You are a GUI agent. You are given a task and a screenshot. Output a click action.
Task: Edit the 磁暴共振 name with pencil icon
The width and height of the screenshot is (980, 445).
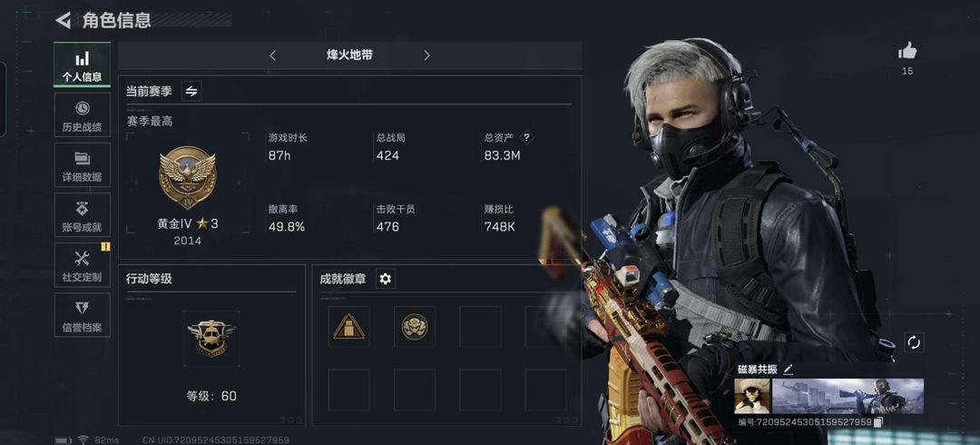[789, 370]
